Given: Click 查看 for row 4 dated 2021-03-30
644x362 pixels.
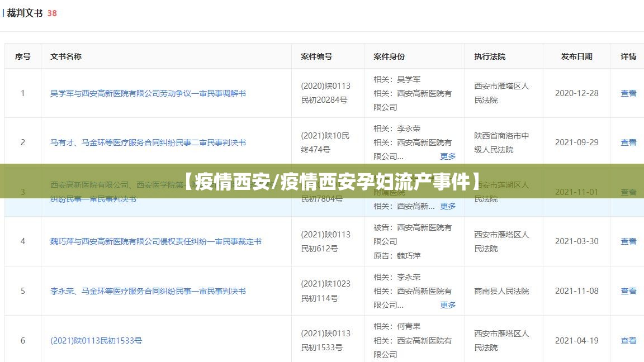Looking at the screenshot, I should click(628, 241).
